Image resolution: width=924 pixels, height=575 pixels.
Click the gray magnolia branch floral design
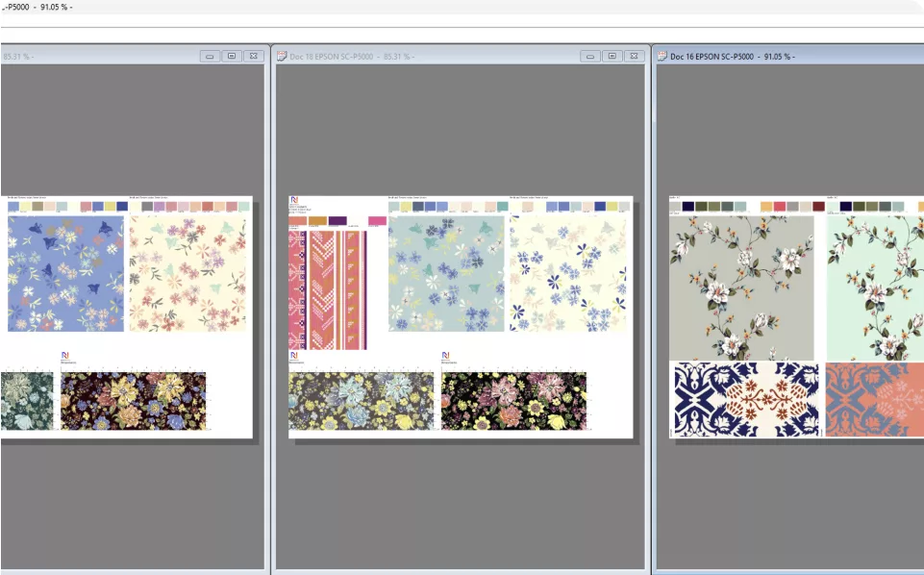click(741, 287)
